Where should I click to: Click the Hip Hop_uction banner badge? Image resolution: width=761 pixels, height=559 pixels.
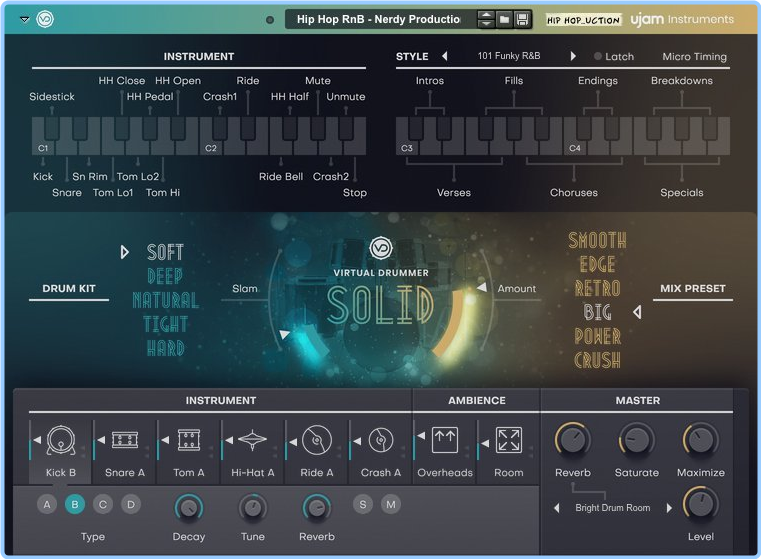point(583,20)
